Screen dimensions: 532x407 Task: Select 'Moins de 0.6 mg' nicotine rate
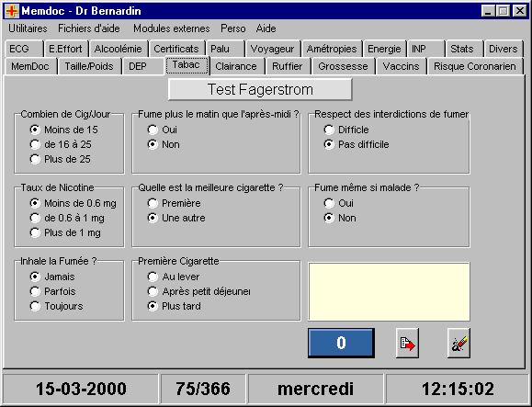(x=74, y=203)
